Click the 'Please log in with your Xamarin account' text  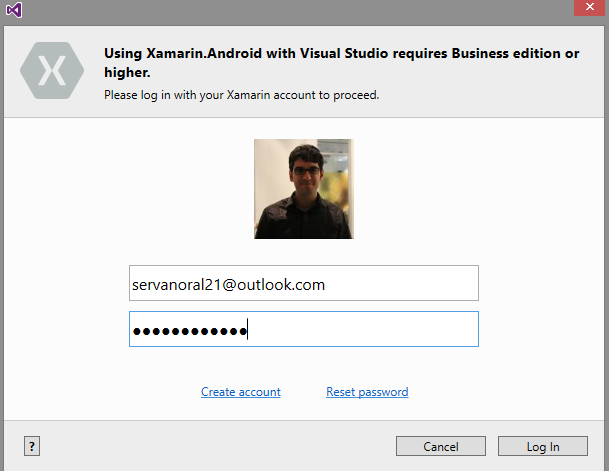pyautogui.click(x=242, y=95)
